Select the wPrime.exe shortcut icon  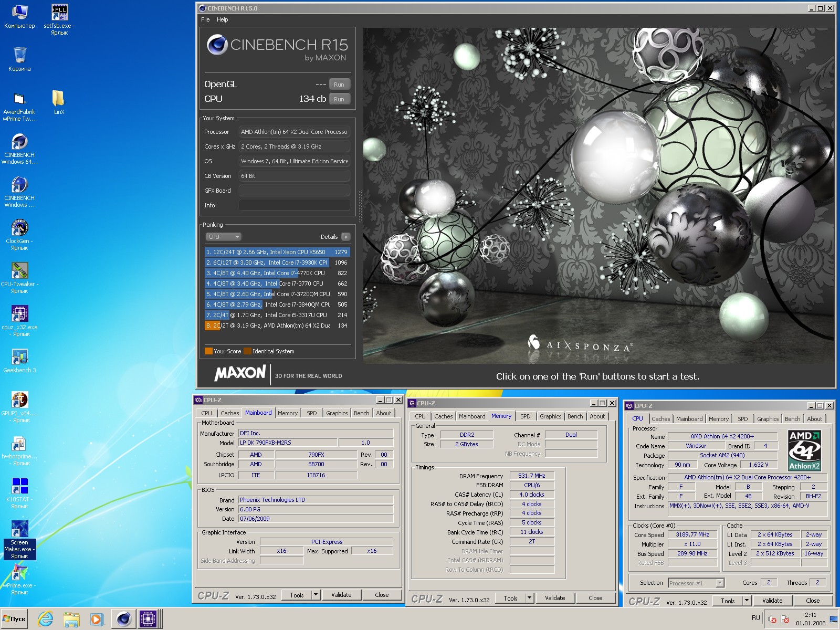pos(19,579)
